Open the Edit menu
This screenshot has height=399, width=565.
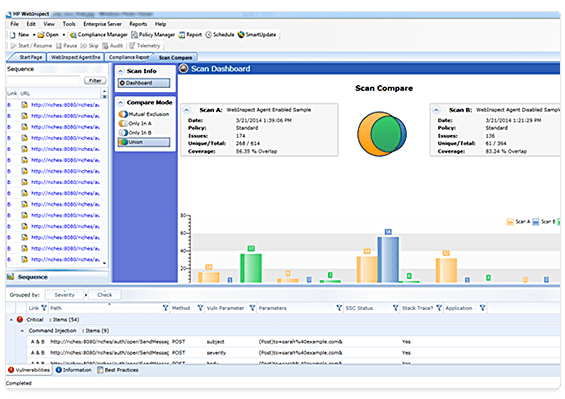31,24
